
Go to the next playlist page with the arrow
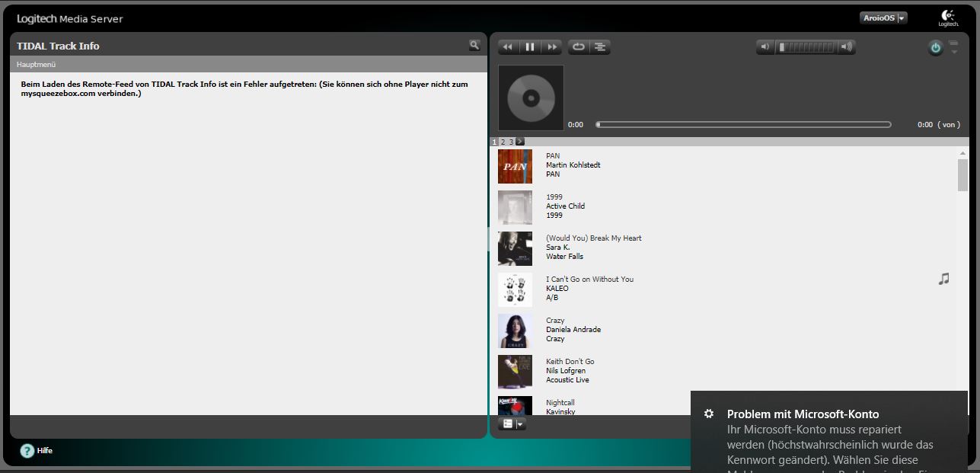520,141
